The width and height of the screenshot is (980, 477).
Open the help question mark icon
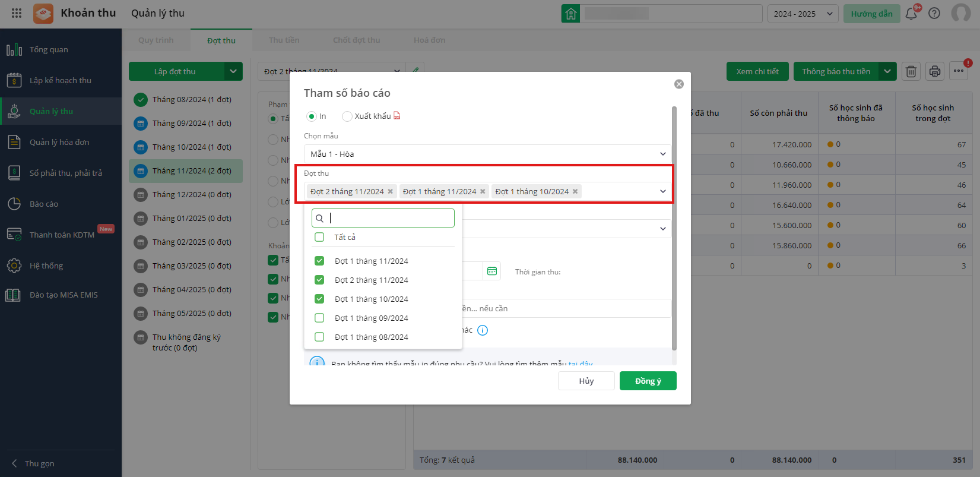point(934,14)
